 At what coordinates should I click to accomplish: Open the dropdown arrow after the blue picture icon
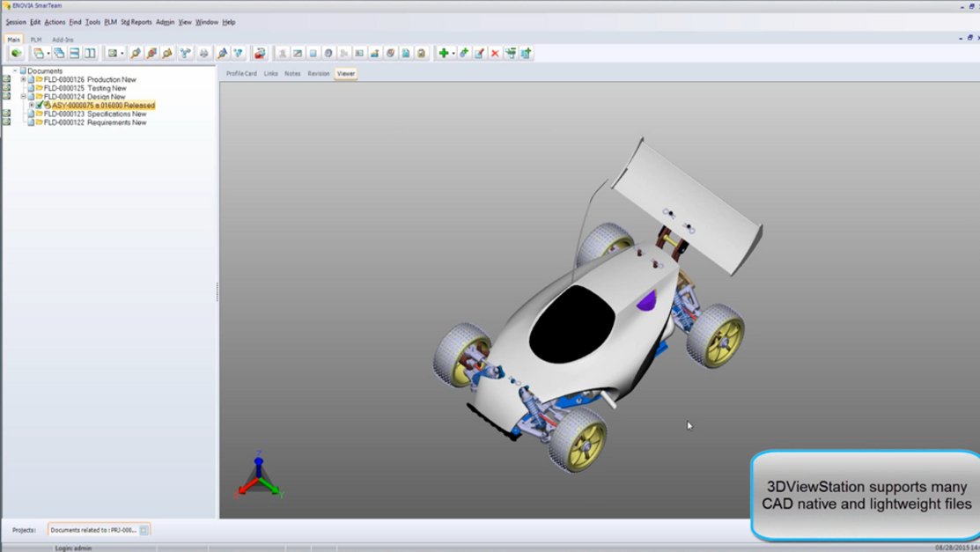click(122, 54)
